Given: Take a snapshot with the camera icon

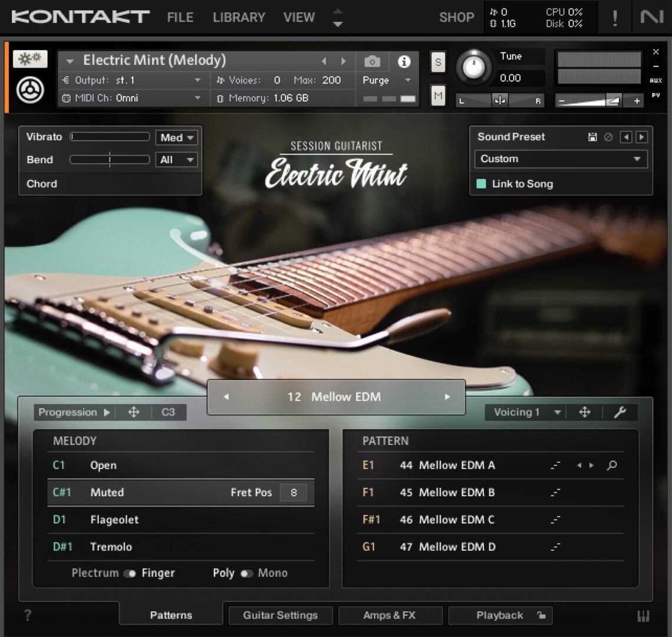Looking at the screenshot, I should tap(372, 60).
